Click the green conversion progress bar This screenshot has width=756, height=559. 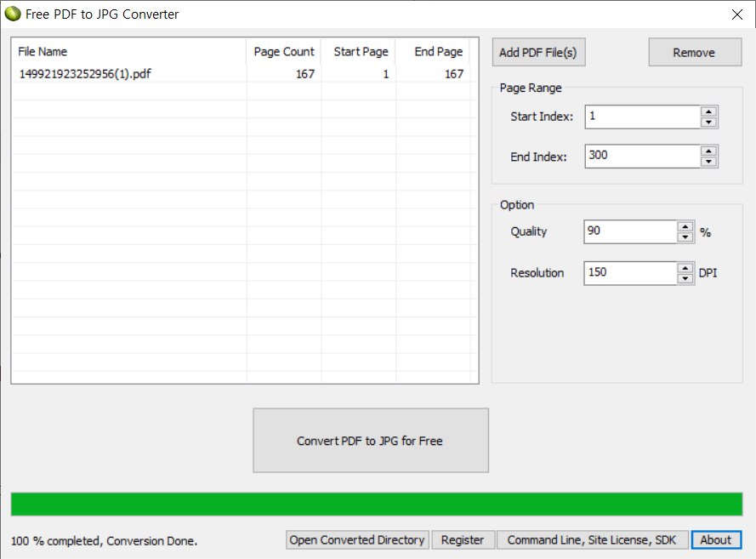[377, 504]
